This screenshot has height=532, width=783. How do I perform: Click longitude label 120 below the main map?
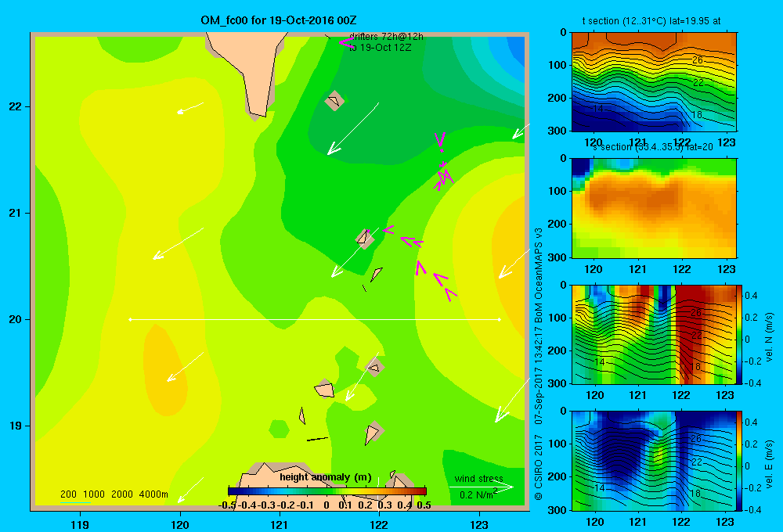click(180, 524)
